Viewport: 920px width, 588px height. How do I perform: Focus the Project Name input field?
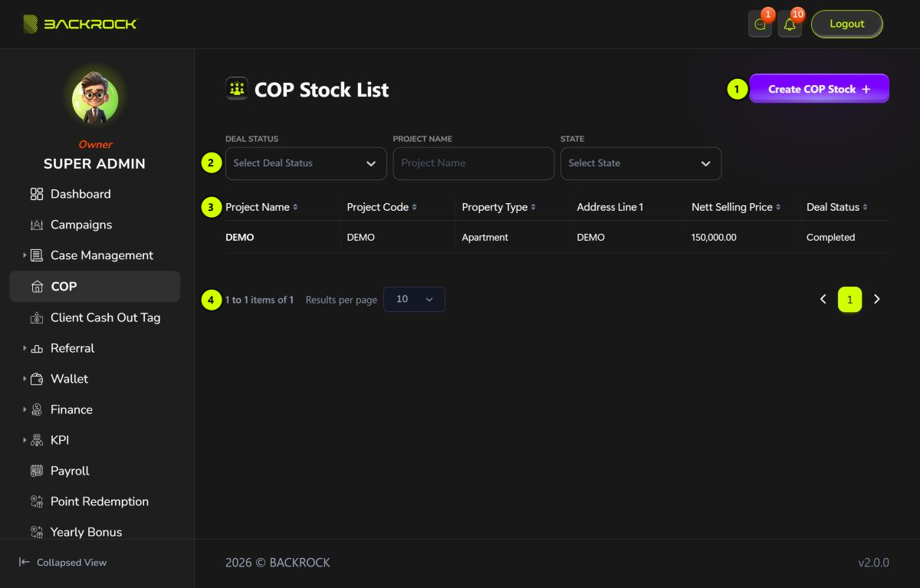(474, 163)
